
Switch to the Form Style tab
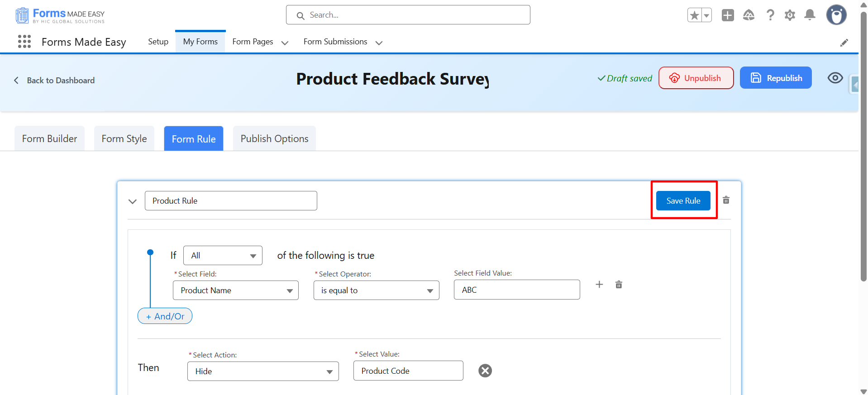point(124,138)
